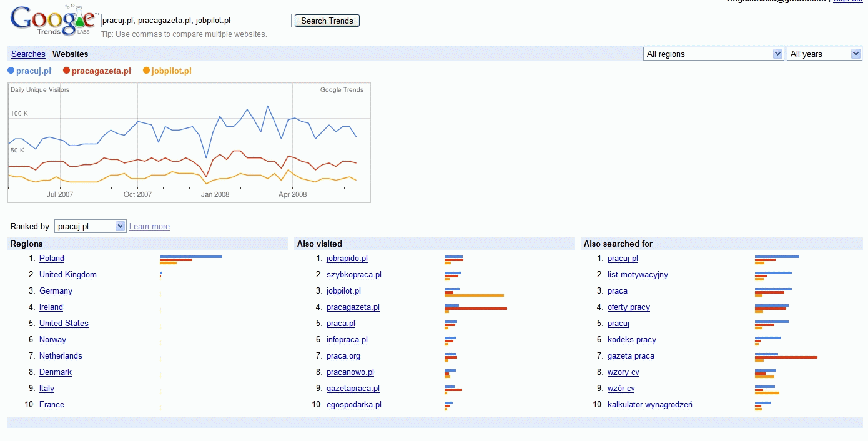Open gazetapraca.pl in Also visited
The image size is (868, 441).
click(353, 389)
